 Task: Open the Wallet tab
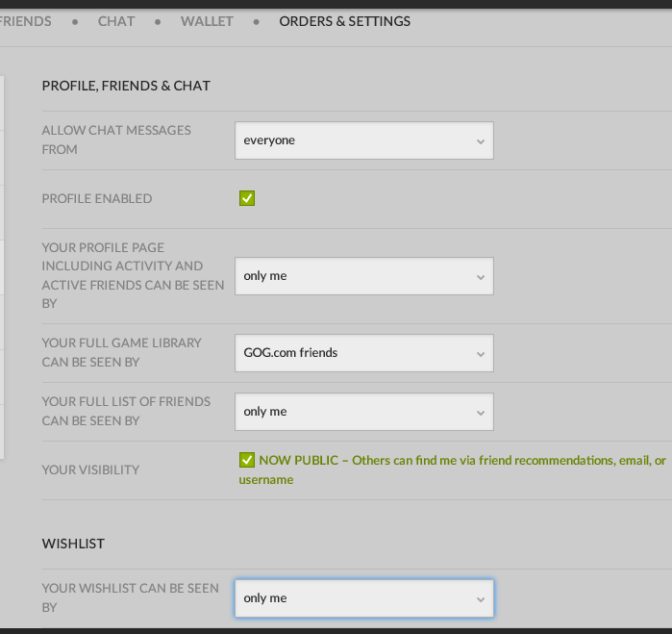click(x=207, y=21)
